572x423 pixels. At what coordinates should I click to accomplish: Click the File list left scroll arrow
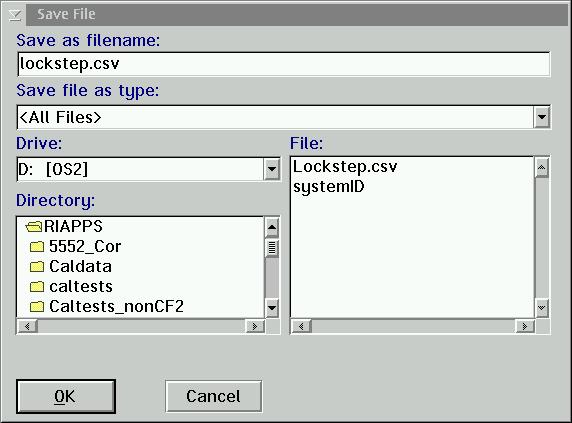coord(301,326)
